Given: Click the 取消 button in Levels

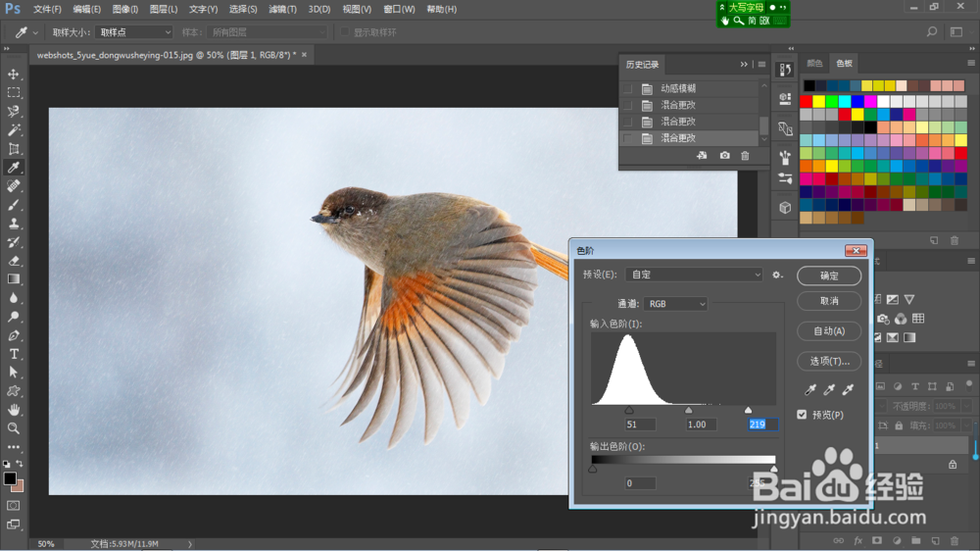Looking at the screenshot, I should point(829,301).
